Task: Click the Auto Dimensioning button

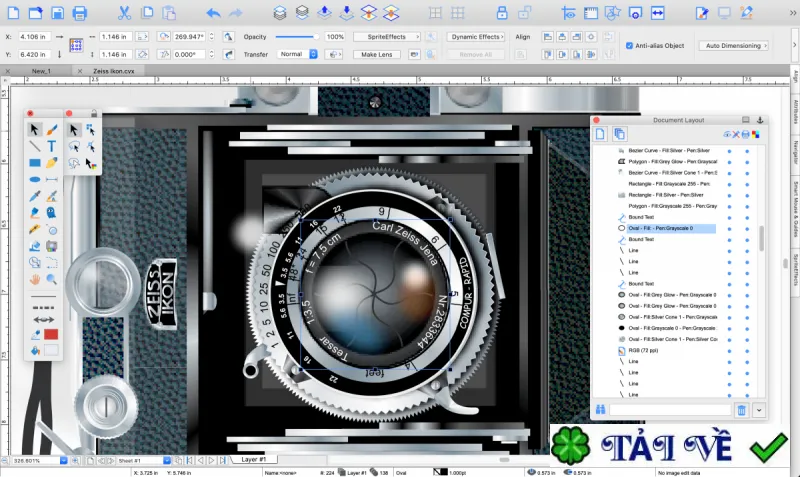Action: (734, 45)
